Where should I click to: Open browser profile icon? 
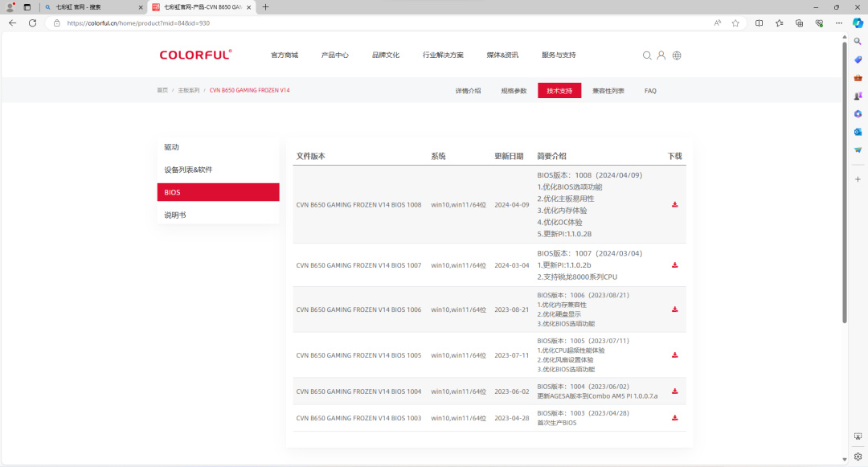click(x=10, y=7)
